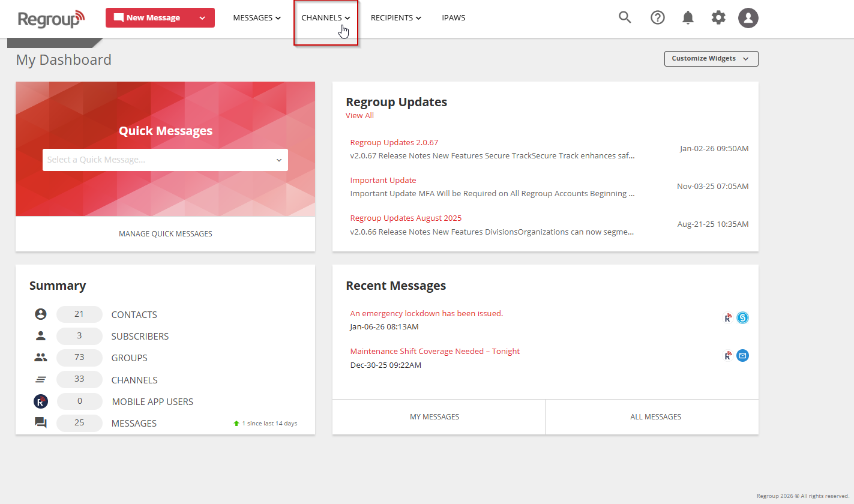Click the Recent Messages heading
The image size is (854, 504).
click(396, 286)
